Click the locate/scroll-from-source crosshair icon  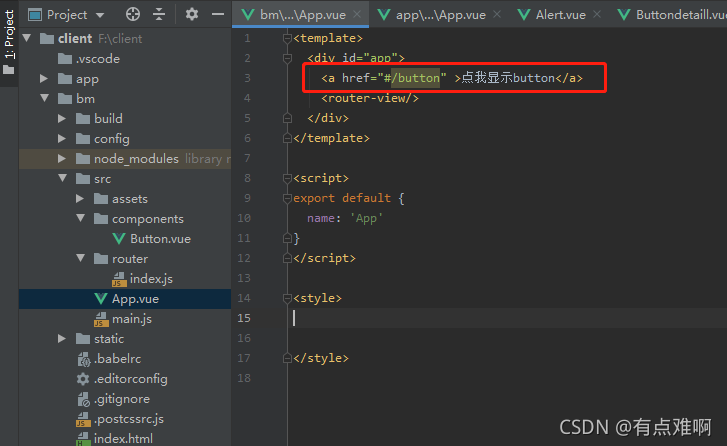tap(133, 14)
